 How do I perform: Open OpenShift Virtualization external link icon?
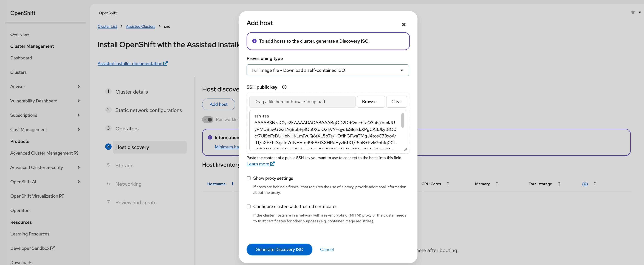click(x=61, y=196)
